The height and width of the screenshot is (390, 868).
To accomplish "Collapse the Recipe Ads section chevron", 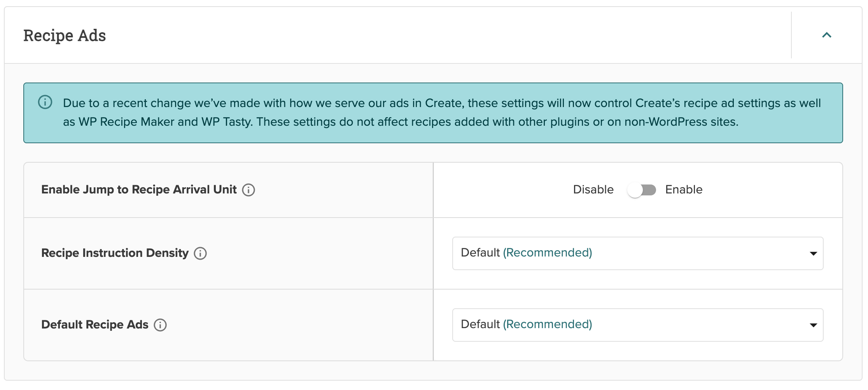I will [x=826, y=35].
